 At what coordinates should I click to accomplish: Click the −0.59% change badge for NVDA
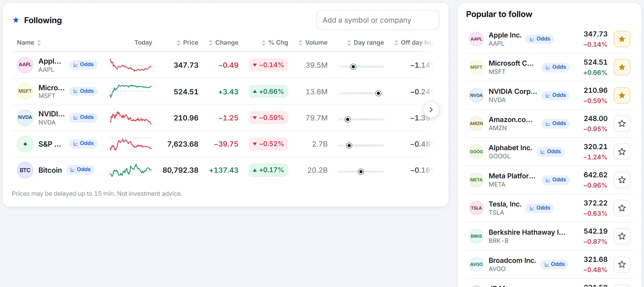point(268,118)
